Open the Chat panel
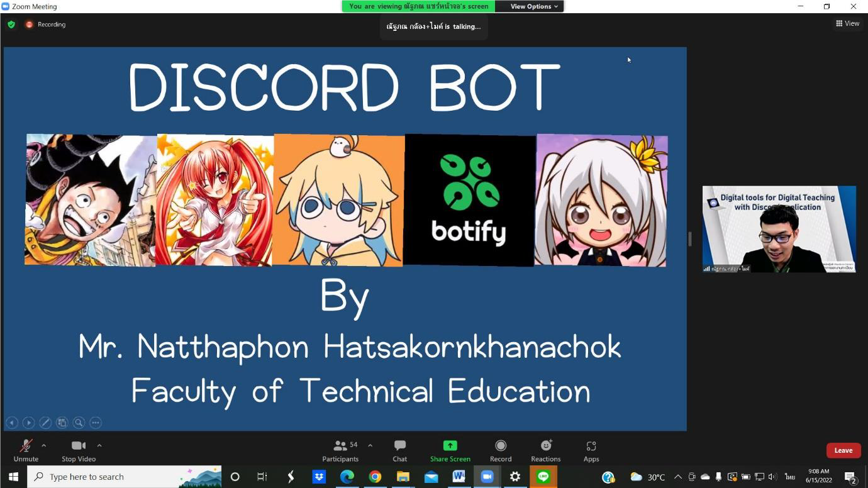 [x=400, y=450]
